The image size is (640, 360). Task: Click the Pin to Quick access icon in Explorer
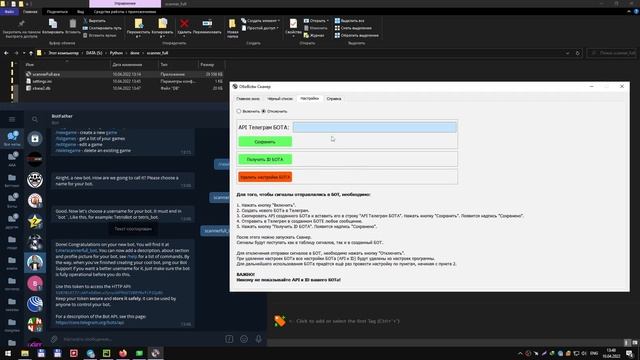(x=21, y=24)
